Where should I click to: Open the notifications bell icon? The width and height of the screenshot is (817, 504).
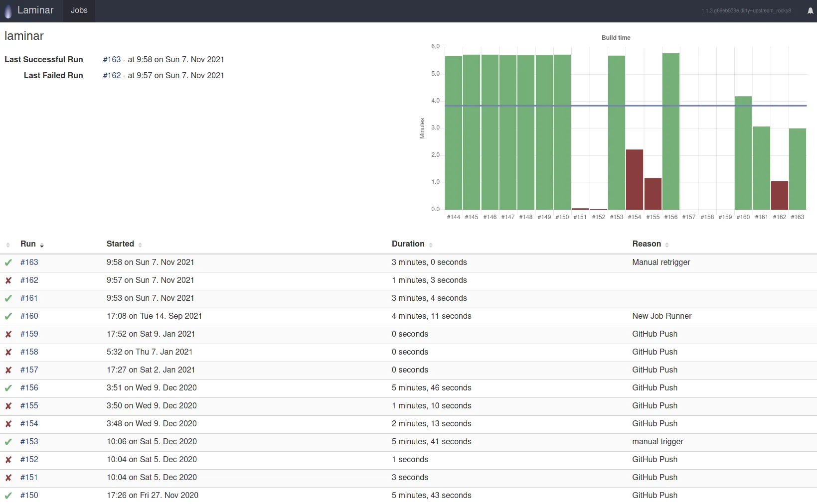click(x=810, y=11)
